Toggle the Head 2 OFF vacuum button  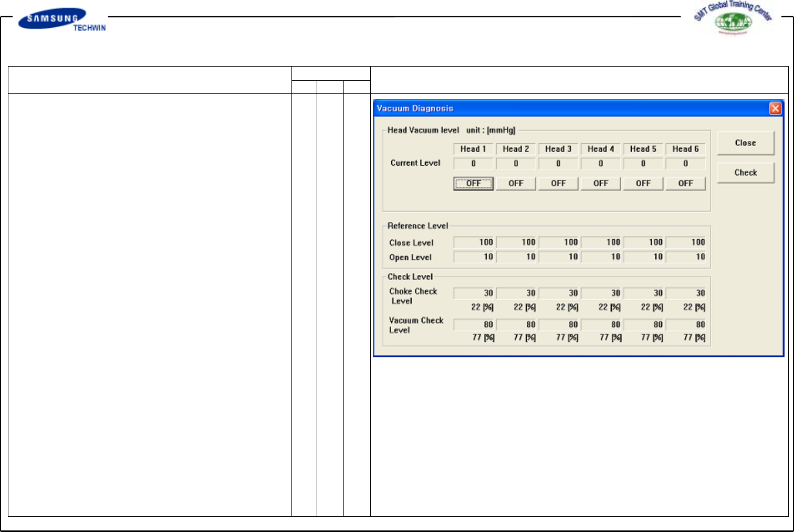click(516, 184)
